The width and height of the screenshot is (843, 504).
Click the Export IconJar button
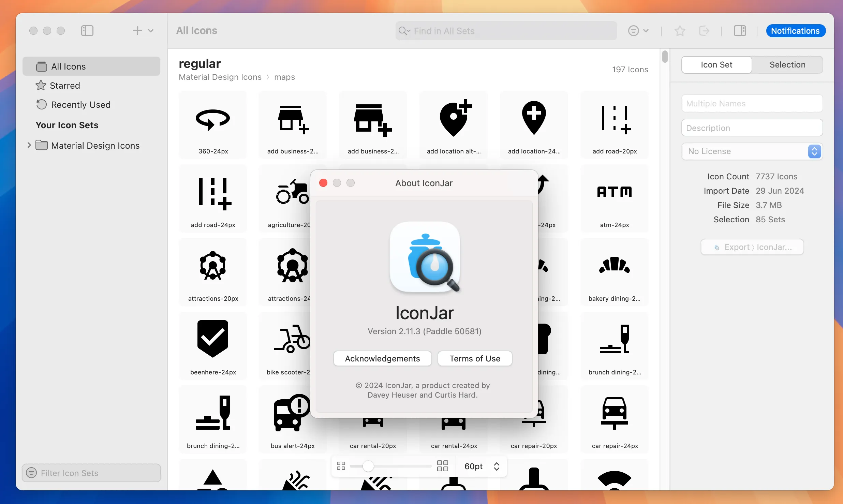click(752, 247)
